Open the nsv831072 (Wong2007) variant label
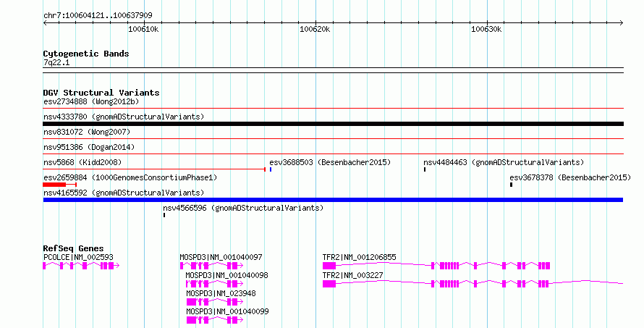644x328 pixels. tap(87, 132)
